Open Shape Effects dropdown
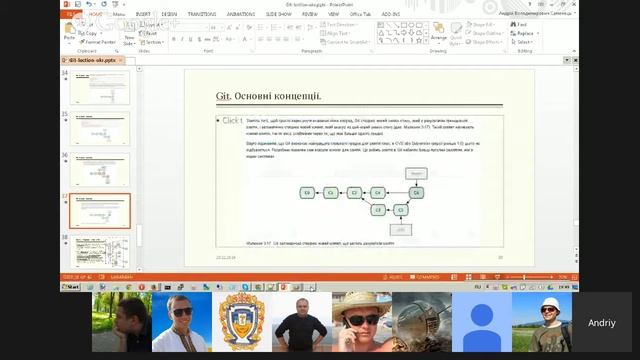The width and height of the screenshot is (640, 360). [484, 42]
